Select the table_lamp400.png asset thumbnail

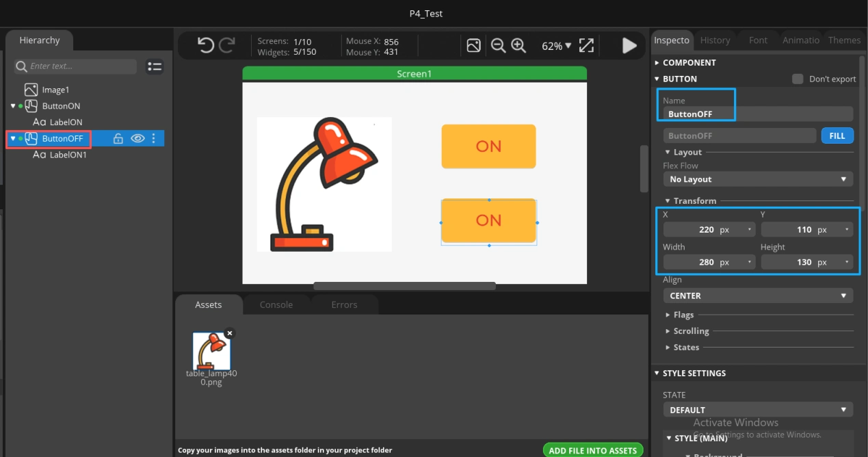pos(211,351)
